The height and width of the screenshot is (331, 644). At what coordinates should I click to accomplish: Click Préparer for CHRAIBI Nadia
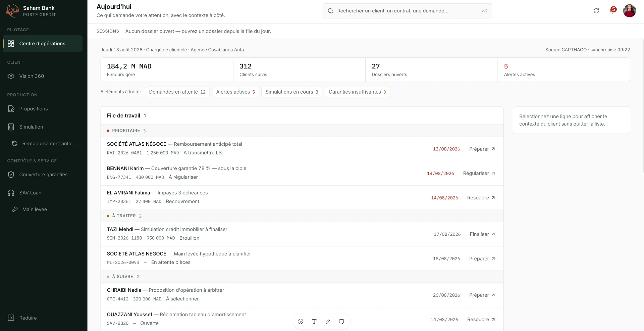(482, 295)
